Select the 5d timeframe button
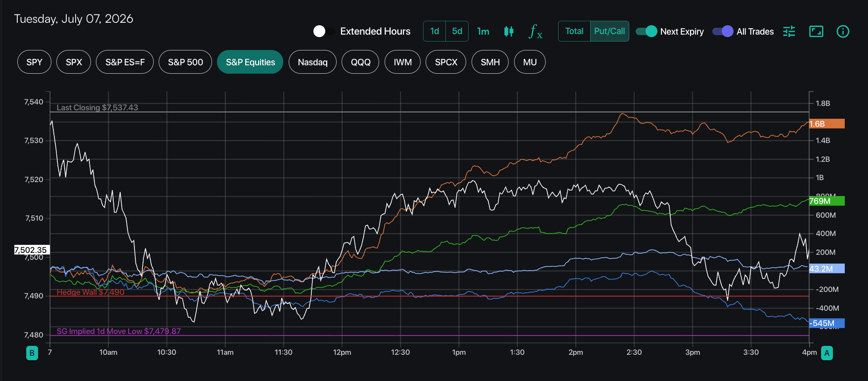The width and height of the screenshot is (868, 381). coord(457,31)
